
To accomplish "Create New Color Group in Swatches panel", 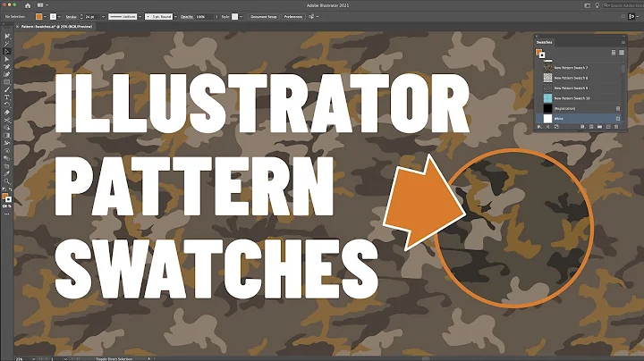I will pos(599,127).
